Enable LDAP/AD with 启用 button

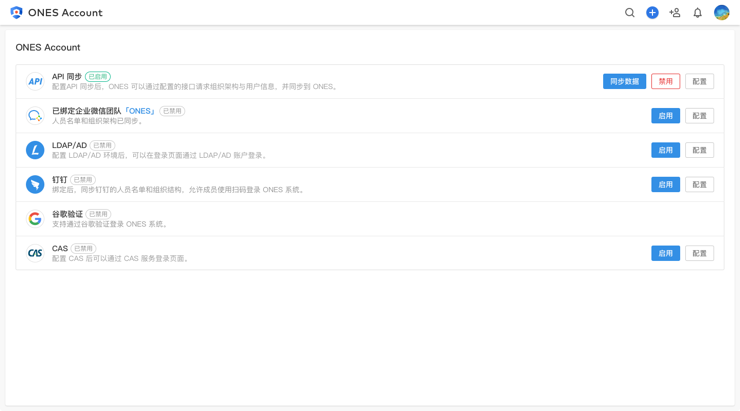tap(665, 150)
